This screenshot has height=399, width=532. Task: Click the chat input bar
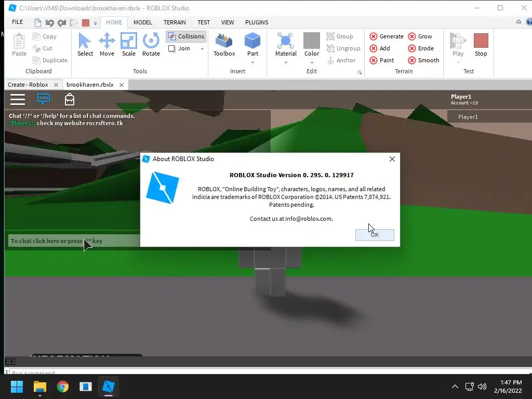pos(74,241)
